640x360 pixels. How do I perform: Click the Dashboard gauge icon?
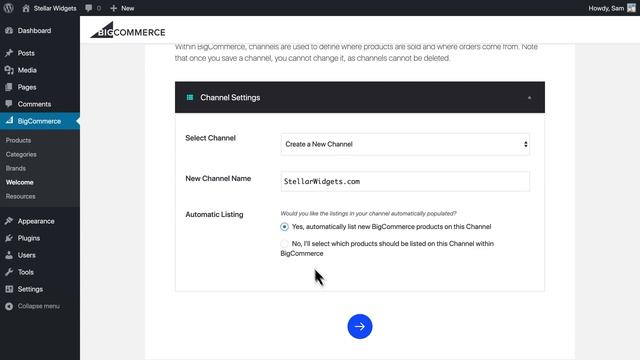click(9, 31)
